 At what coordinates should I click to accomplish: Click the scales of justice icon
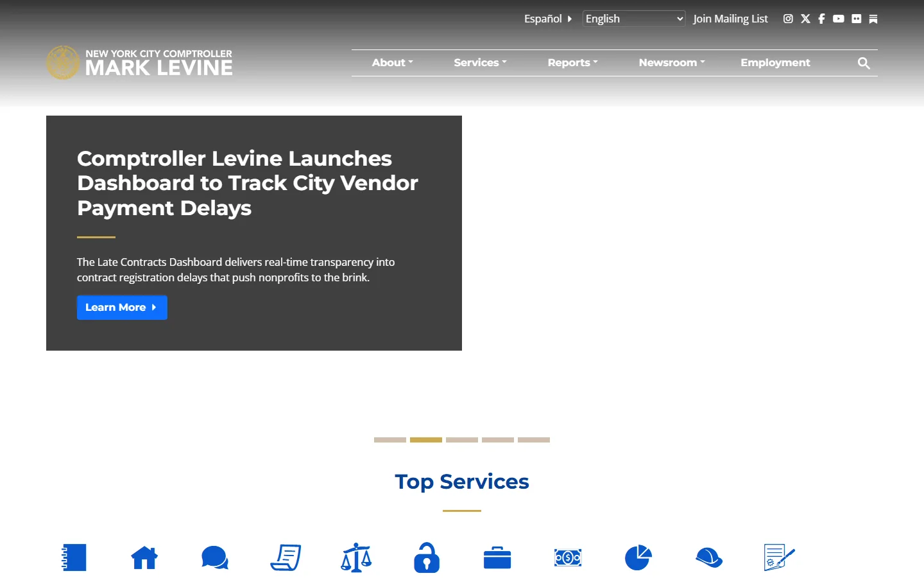356,557
